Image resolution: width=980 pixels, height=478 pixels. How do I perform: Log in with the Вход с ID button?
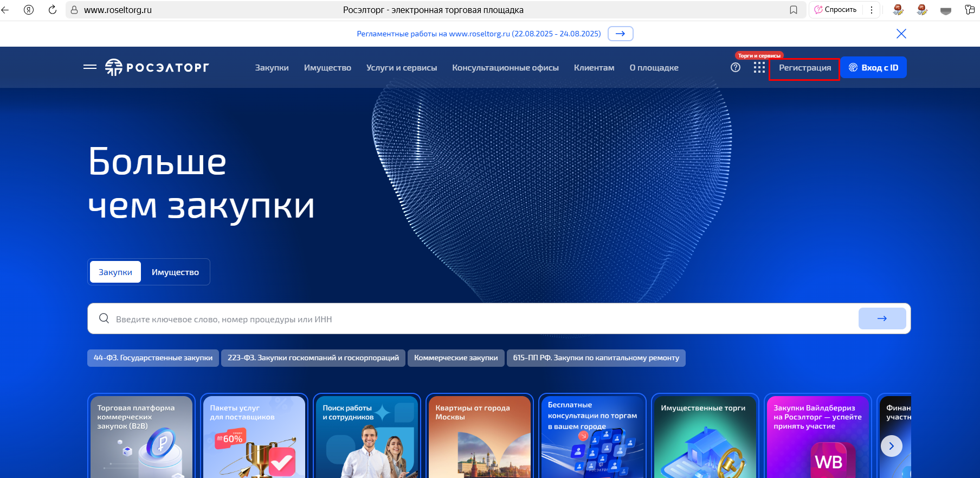coord(873,68)
